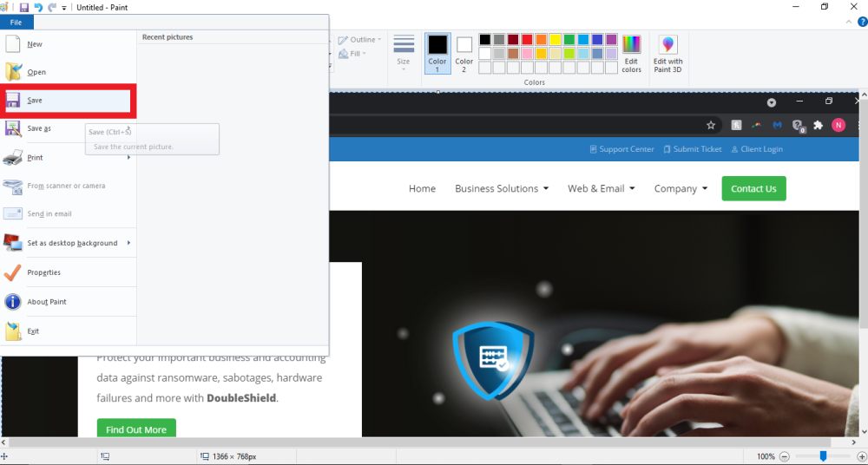This screenshot has width=868, height=465.
Task: Click the zoom in plus button
Action: [x=858, y=456]
